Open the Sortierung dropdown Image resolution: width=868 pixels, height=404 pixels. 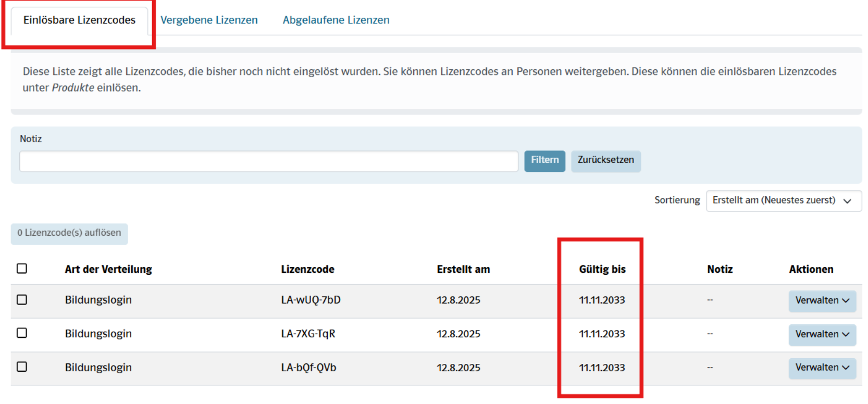point(783,200)
